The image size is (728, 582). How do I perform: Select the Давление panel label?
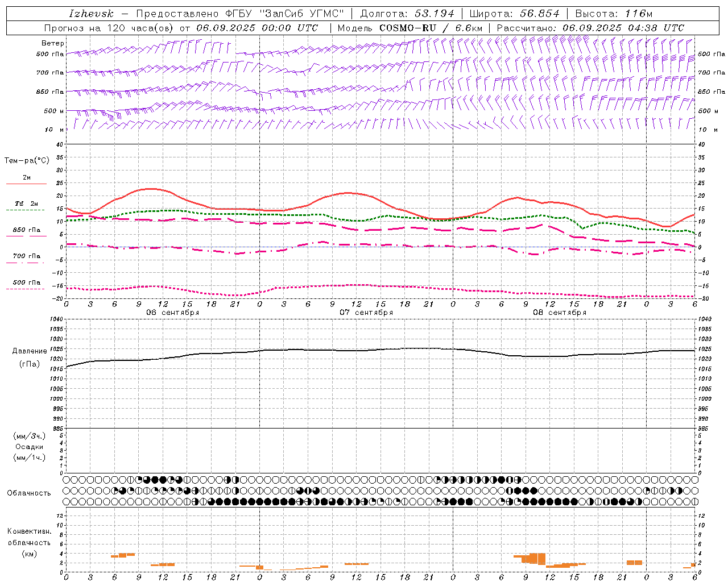(30, 351)
